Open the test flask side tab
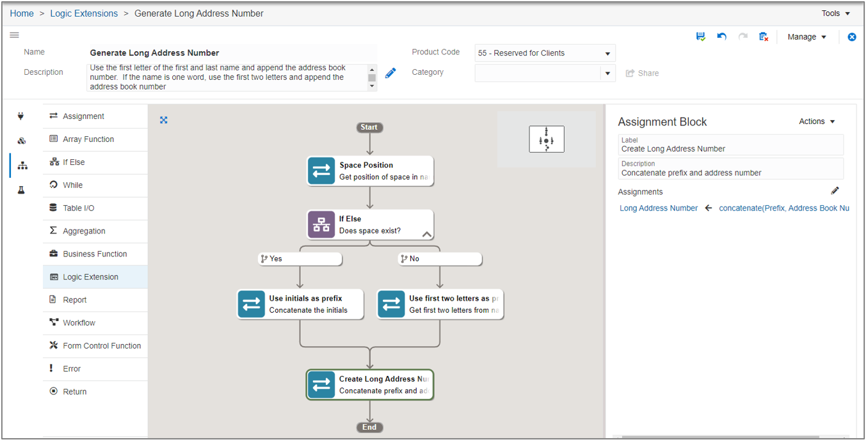 pos(21,190)
